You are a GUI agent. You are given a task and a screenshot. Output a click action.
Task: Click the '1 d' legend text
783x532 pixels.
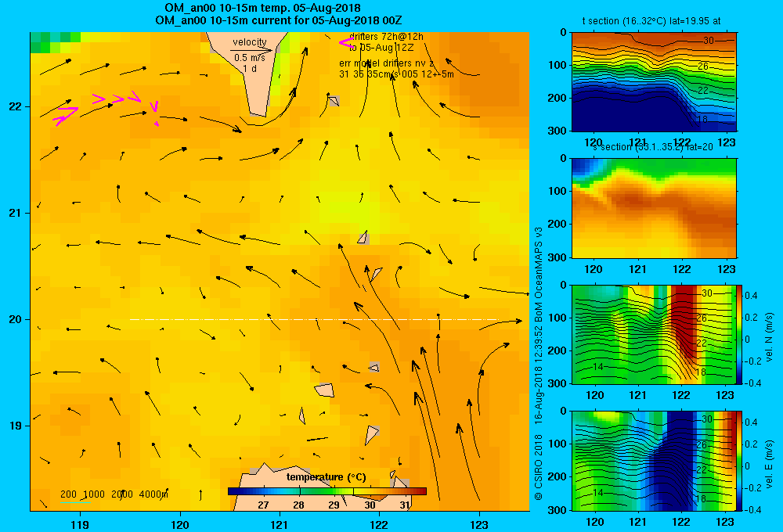pos(250,69)
